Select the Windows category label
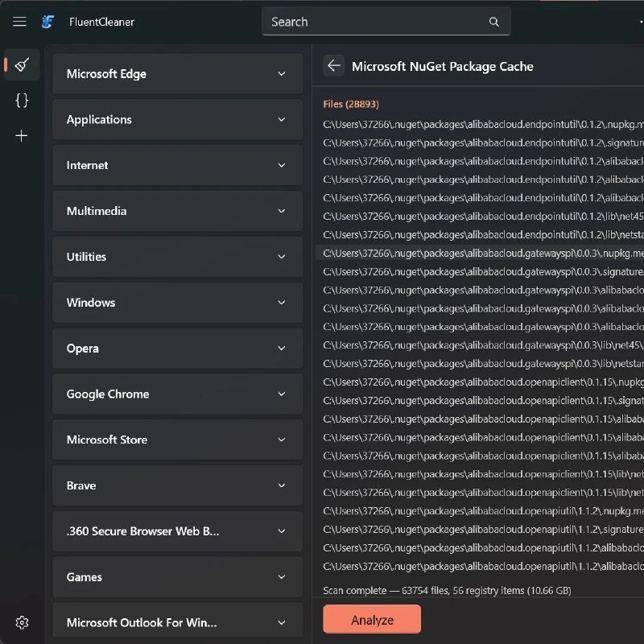The width and height of the screenshot is (644, 644). [x=91, y=303]
